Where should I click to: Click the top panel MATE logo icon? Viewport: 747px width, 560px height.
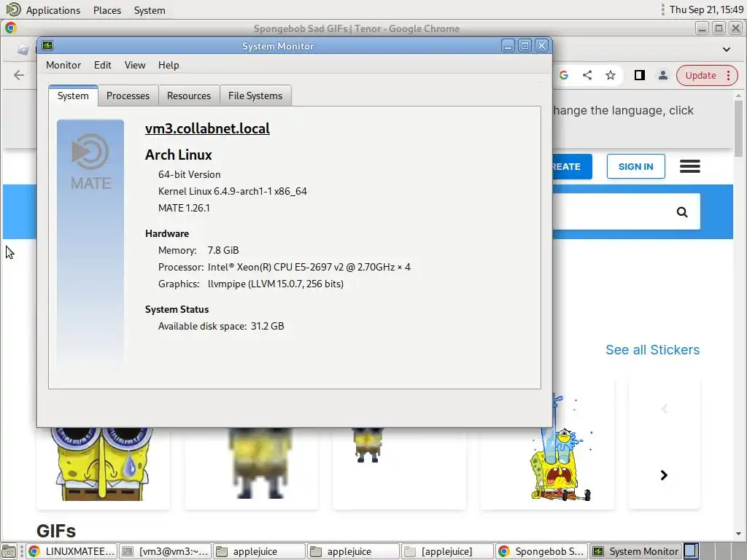coord(13,9)
